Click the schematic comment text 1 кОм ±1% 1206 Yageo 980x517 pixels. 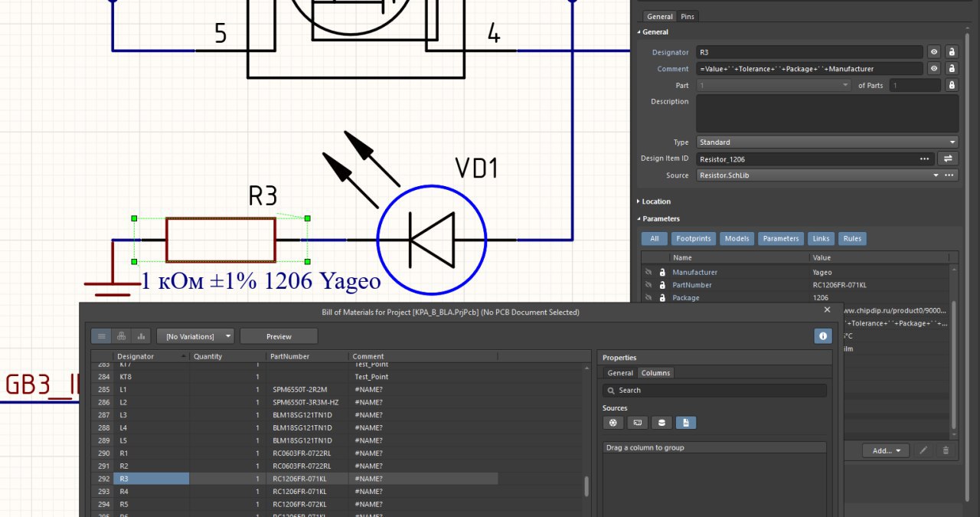coord(261,282)
